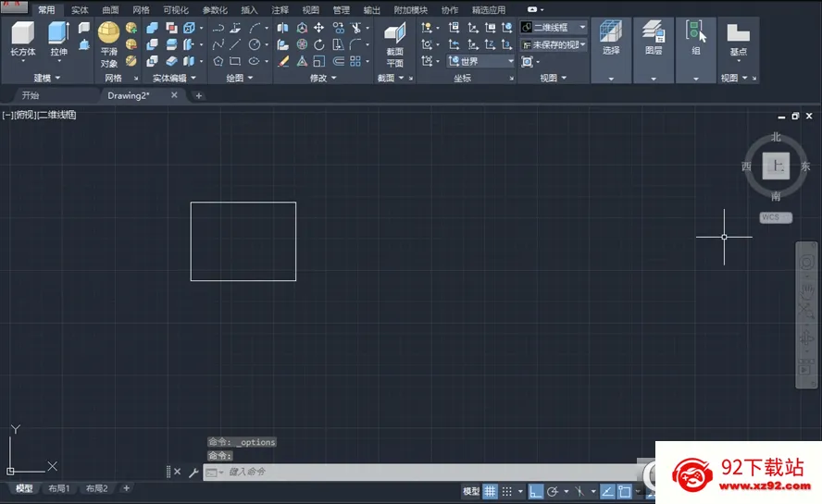The width and height of the screenshot is (822, 504).
Task: Open the 二维线框 visual style dropdown
Action: pos(553,27)
